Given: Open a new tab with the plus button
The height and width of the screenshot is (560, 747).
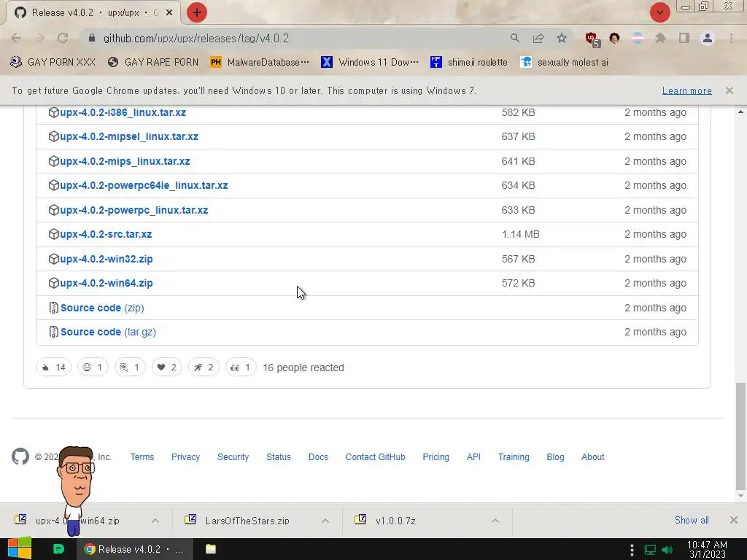Looking at the screenshot, I should pos(197,12).
